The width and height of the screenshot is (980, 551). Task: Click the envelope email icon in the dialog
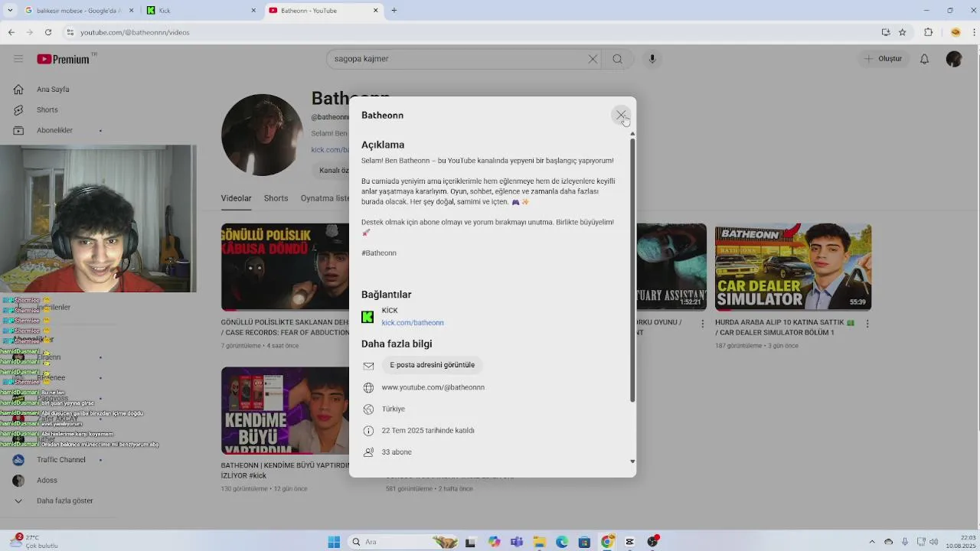click(x=368, y=366)
